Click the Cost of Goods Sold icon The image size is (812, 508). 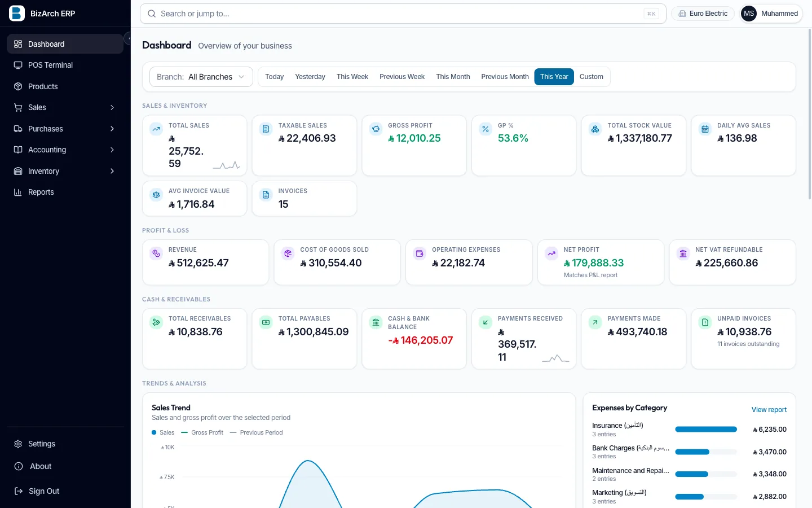click(288, 253)
